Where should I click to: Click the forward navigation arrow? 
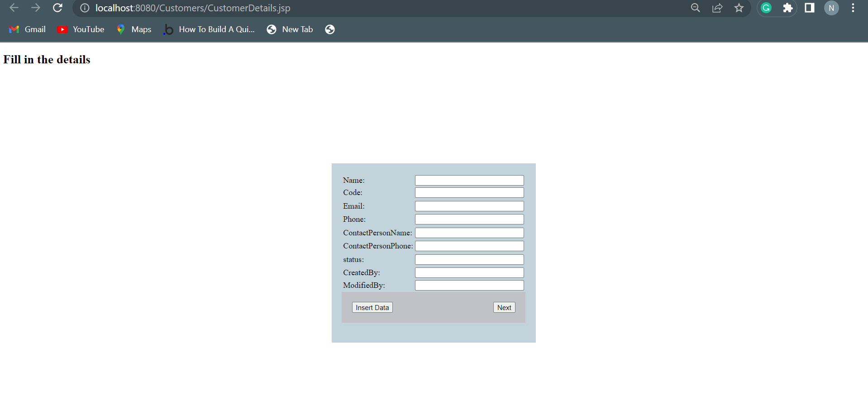[x=36, y=8]
